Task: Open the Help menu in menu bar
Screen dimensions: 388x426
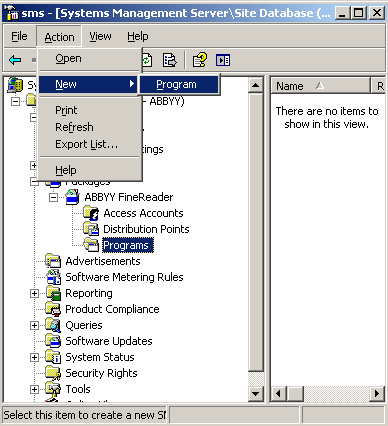Action: click(x=138, y=36)
